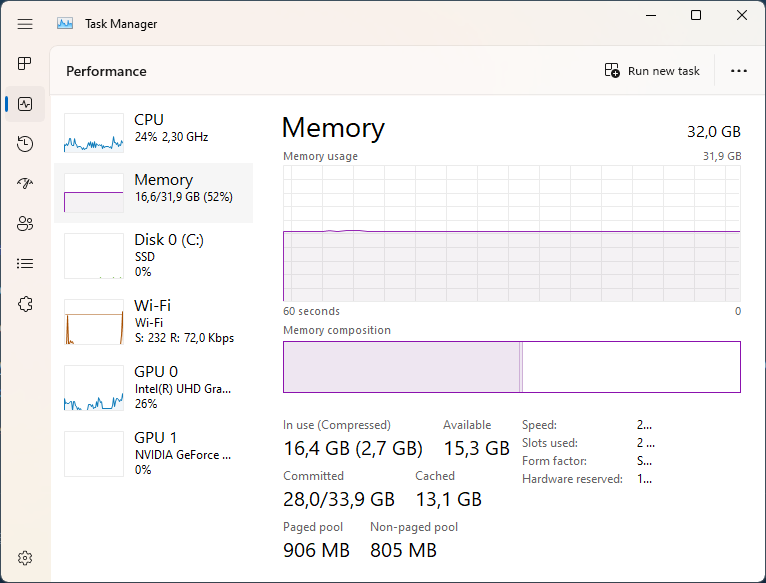
Task: Click the 31,9 GB graph maximum label
Action: coord(722,156)
